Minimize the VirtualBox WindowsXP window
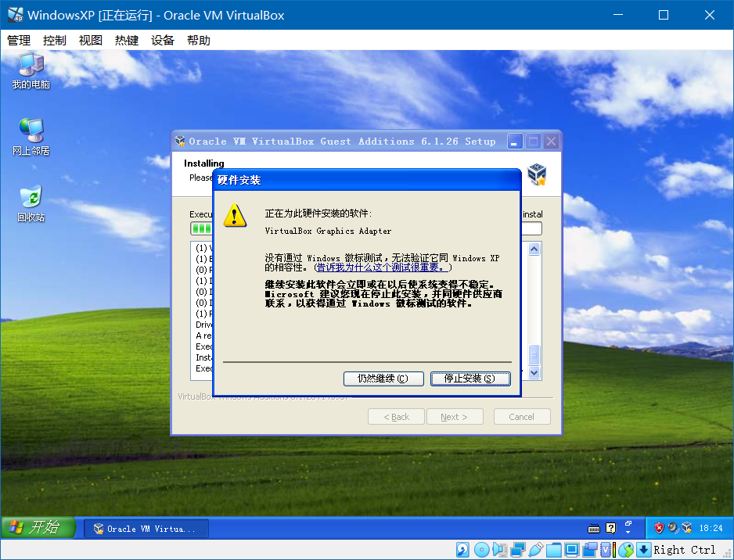Image resolution: width=734 pixels, height=560 pixels. click(618, 15)
